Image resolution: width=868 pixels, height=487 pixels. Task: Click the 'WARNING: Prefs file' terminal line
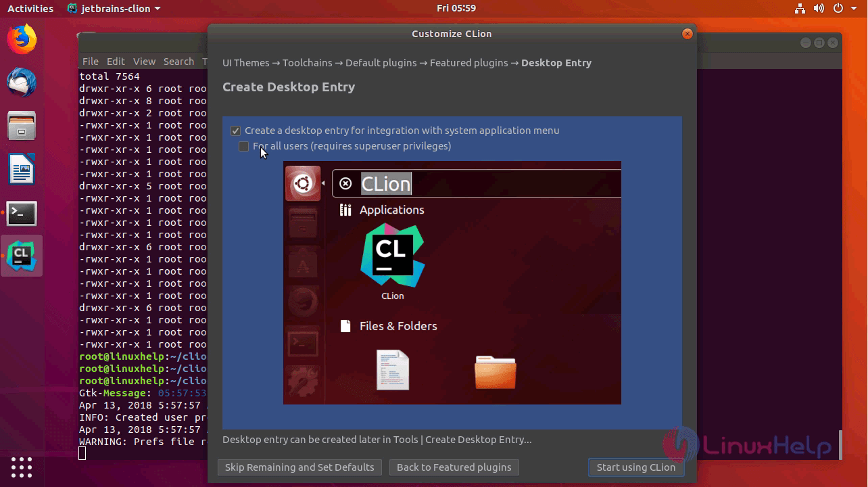143,442
